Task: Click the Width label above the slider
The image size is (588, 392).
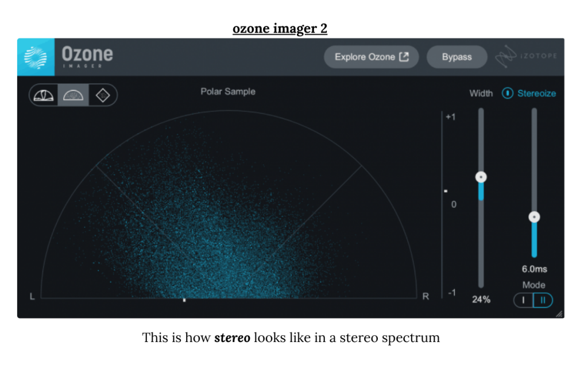Action: [x=481, y=93]
